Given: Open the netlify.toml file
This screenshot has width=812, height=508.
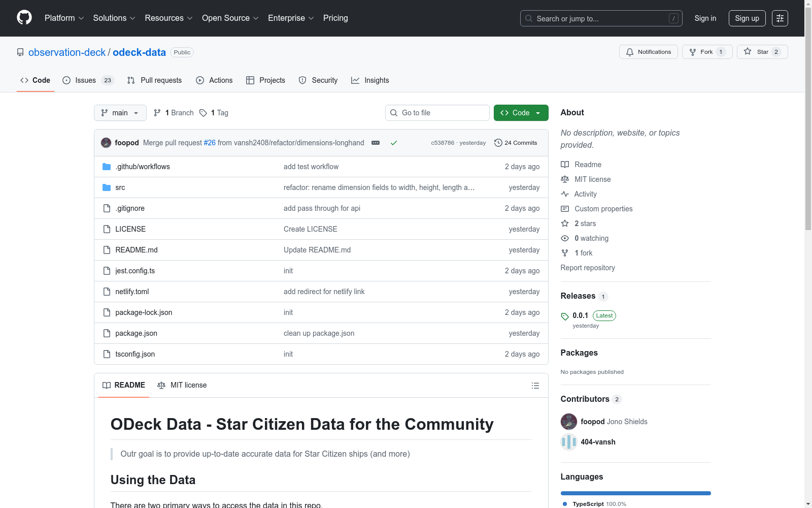Looking at the screenshot, I should (x=132, y=292).
